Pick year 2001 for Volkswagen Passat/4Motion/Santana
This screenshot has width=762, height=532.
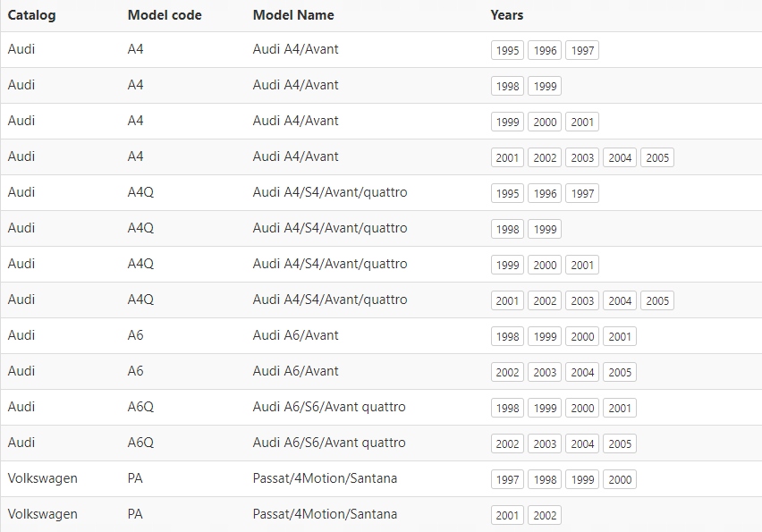507,516
